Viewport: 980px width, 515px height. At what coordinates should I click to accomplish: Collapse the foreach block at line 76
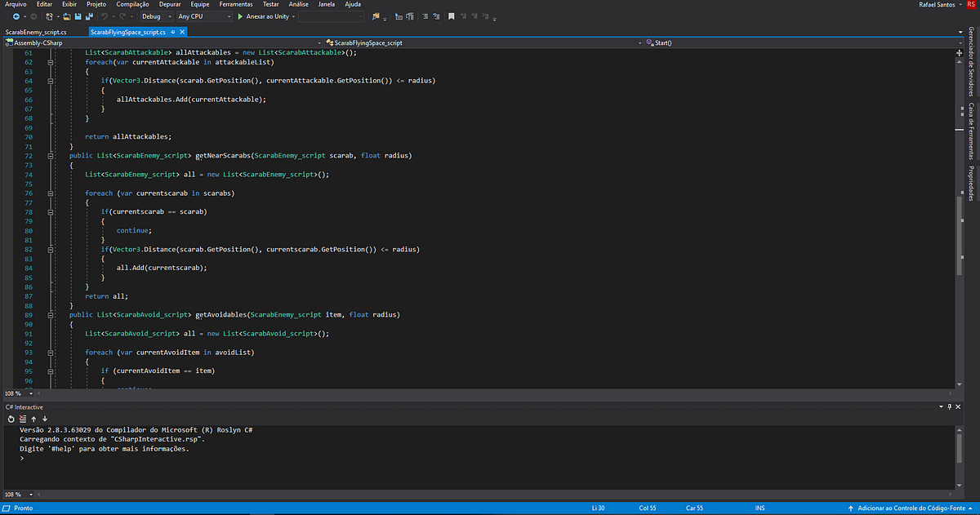pyautogui.click(x=51, y=193)
